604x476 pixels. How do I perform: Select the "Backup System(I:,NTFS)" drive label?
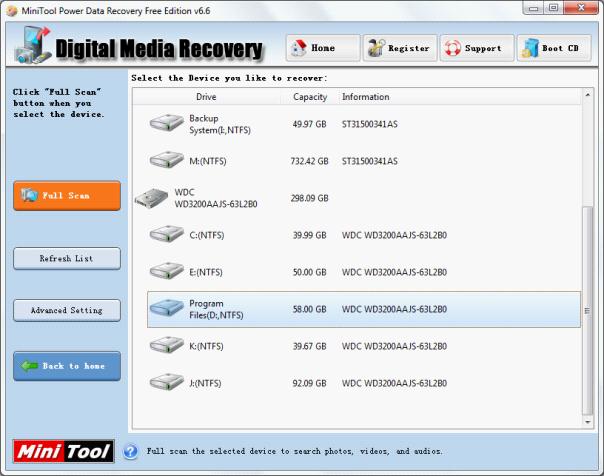[x=220, y=124]
